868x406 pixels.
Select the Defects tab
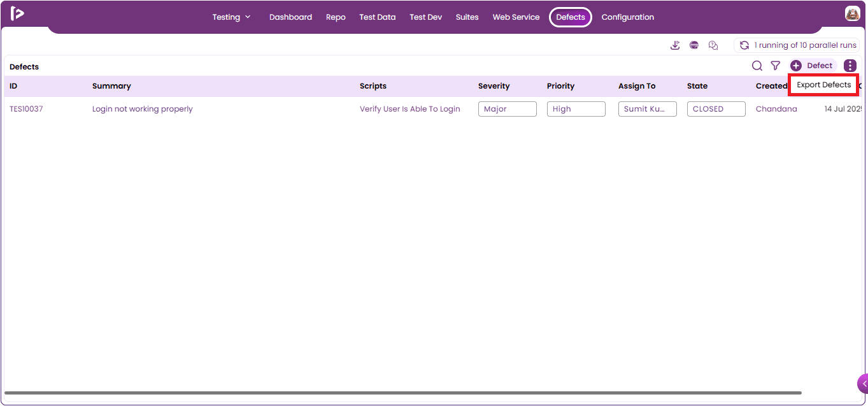[x=571, y=17]
